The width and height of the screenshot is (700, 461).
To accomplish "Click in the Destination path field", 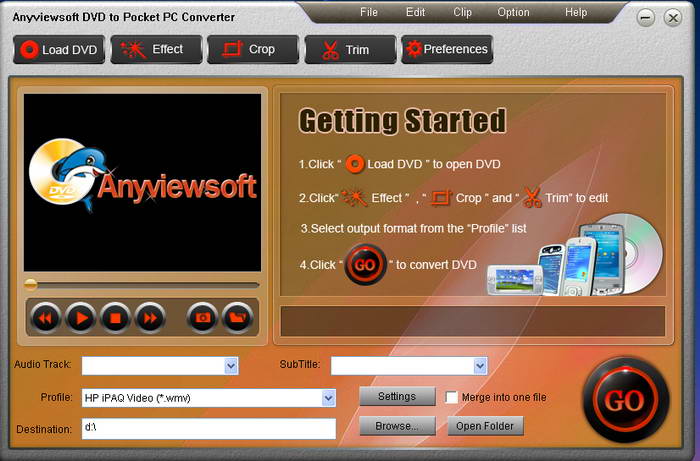I will pyautogui.click(x=208, y=428).
